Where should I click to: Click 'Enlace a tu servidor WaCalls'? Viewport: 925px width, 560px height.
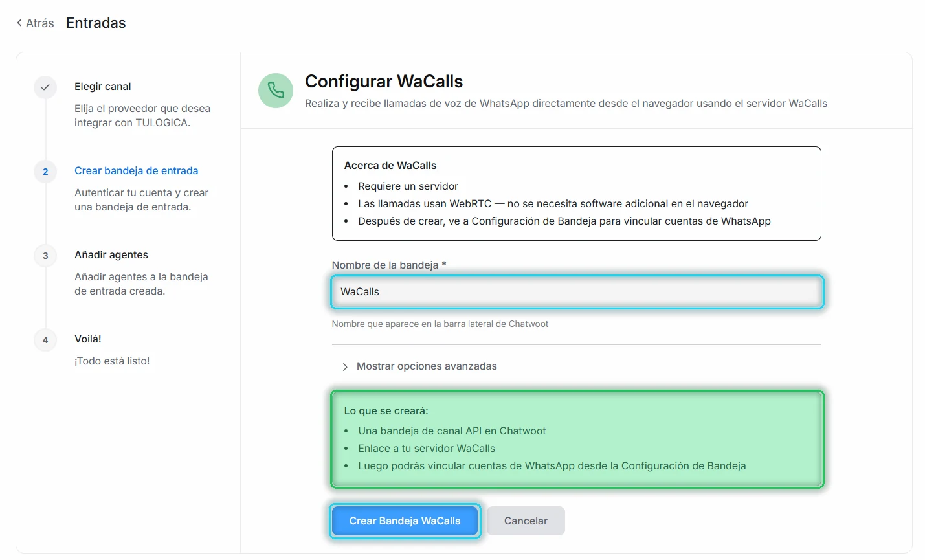coord(427,449)
